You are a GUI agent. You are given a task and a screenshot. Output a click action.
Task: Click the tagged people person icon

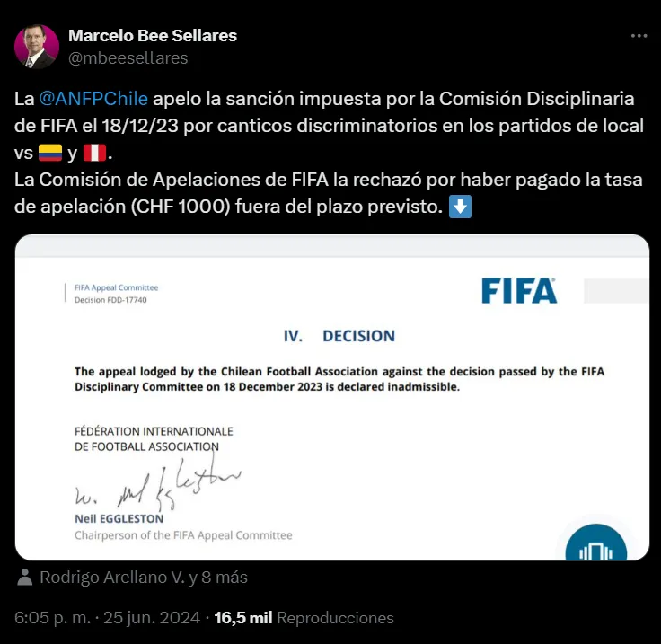25,578
